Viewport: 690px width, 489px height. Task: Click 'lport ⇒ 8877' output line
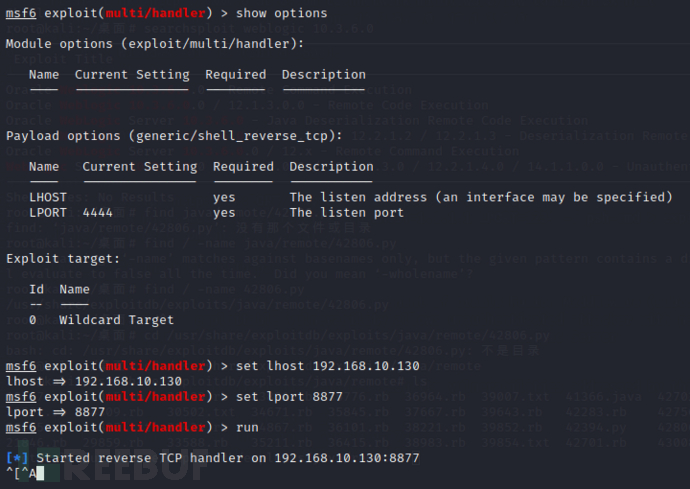pos(55,412)
